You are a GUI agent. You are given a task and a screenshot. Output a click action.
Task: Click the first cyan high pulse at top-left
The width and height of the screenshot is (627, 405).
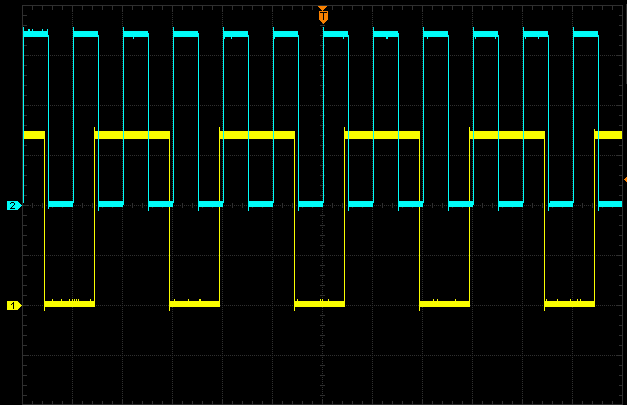pos(35,34)
